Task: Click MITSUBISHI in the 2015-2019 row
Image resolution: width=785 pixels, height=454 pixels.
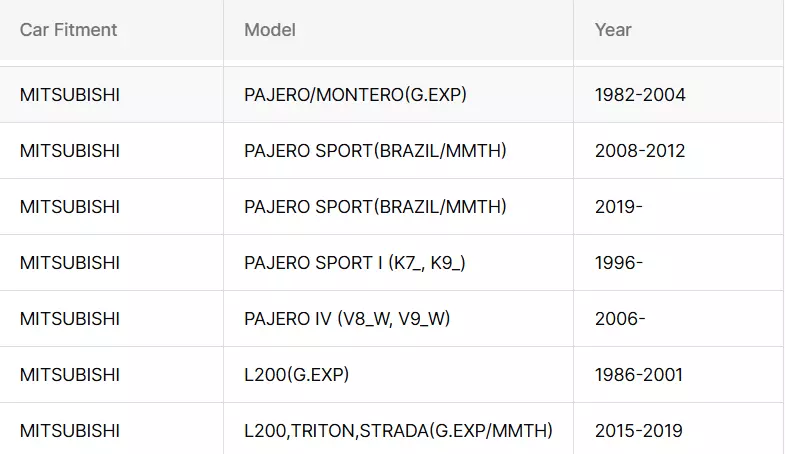Action: click(70, 431)
